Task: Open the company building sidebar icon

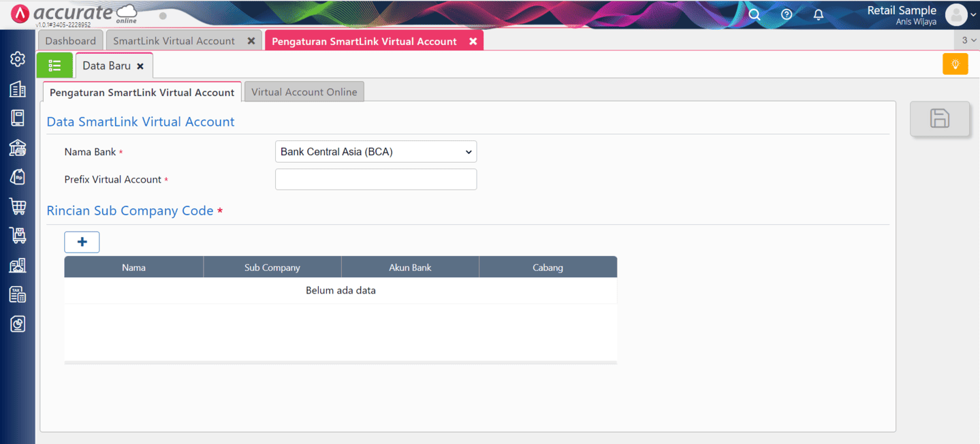Action: [18, 89]
